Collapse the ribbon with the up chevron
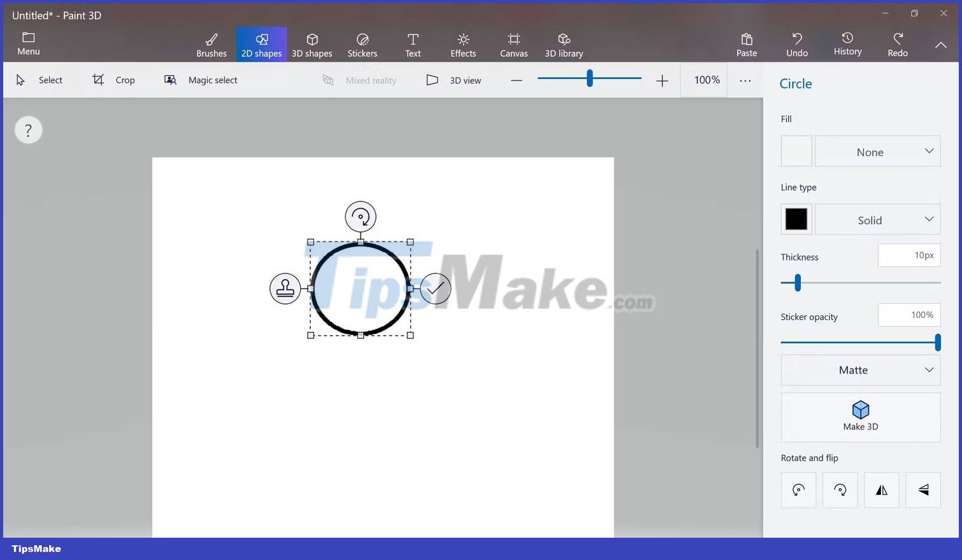The width and height of the screenshot is (962, 560). pos(941,45)
